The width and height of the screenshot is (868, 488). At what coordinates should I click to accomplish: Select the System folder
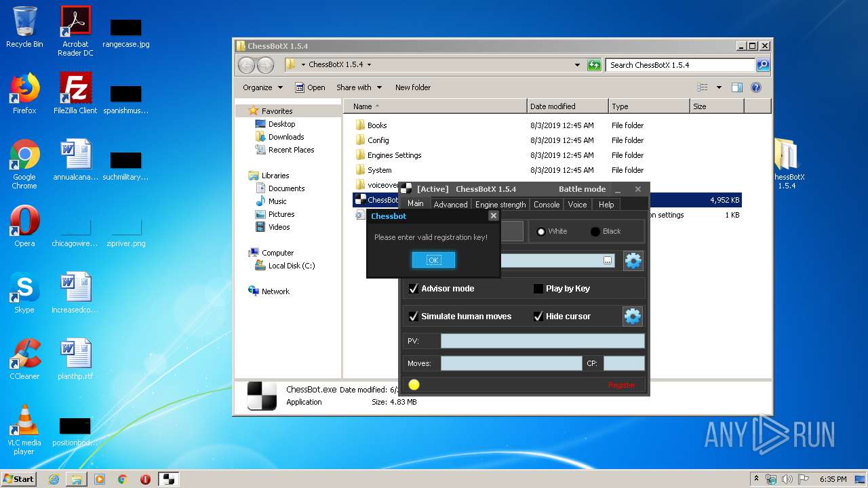pos(379,170)
